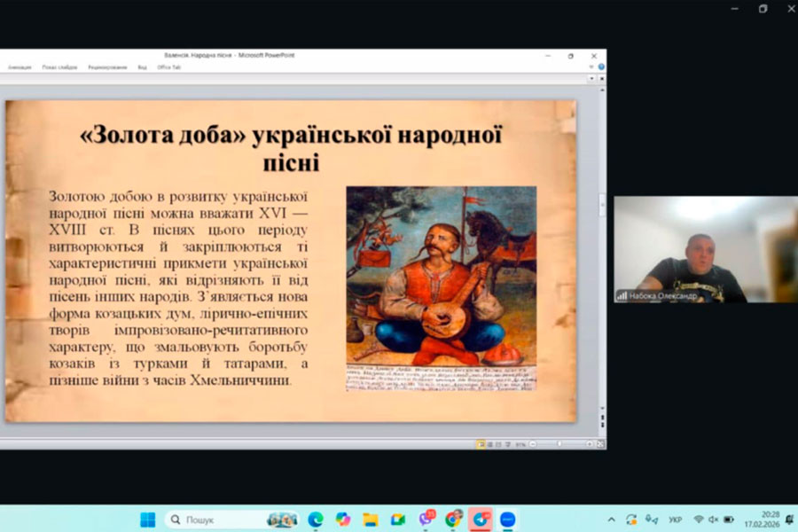Screen dimensions: 798x532
Task: Toggle the volume mute icon in system tray
Action: click(713, 520)
